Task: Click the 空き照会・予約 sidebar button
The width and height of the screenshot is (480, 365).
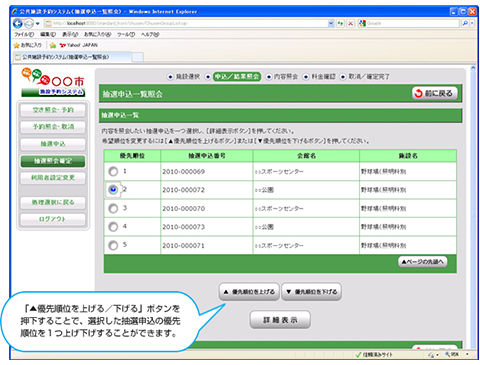Action: pyautogui.click(x=53, y=110)
